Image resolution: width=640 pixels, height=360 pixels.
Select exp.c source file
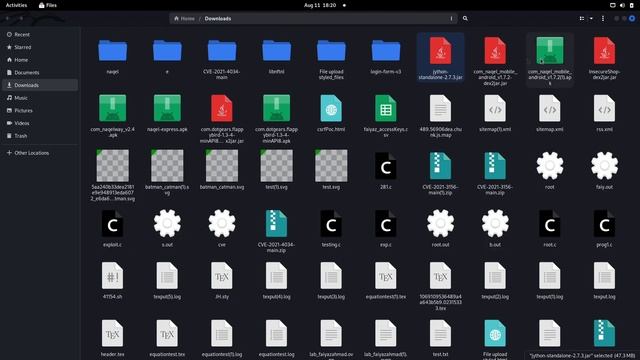point(386,229)
